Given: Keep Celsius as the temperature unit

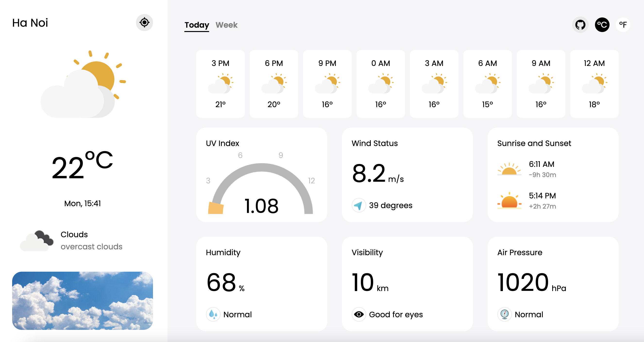Looking at the screenshot, I should (602, 25).
